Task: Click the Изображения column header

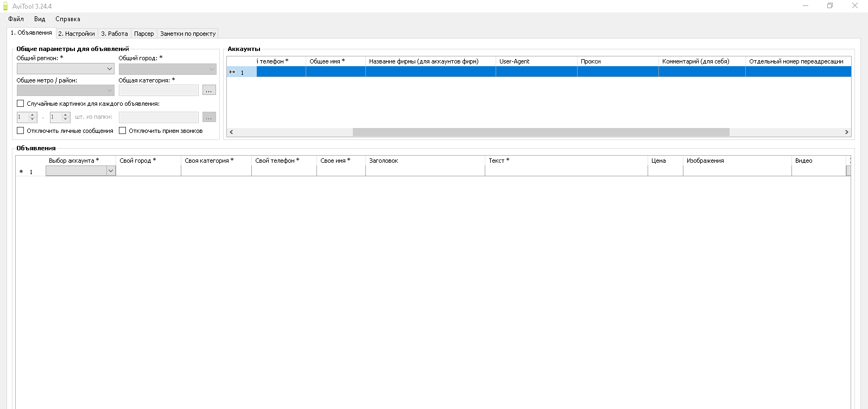Action: (737, 161)
